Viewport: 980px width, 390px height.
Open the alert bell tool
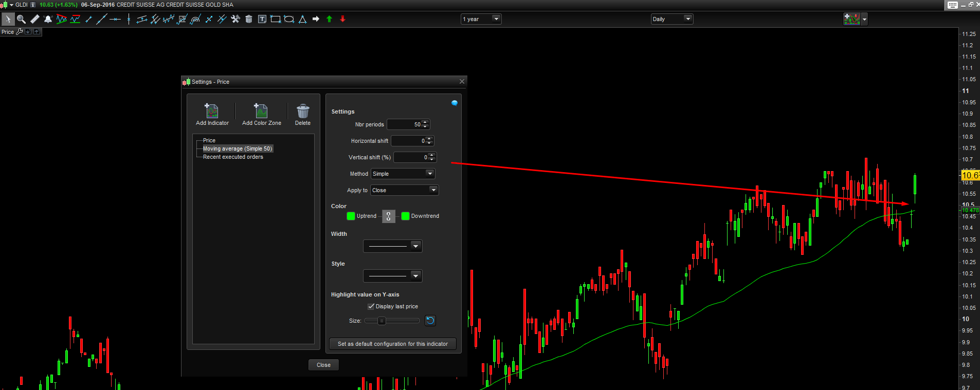(48, 19)
